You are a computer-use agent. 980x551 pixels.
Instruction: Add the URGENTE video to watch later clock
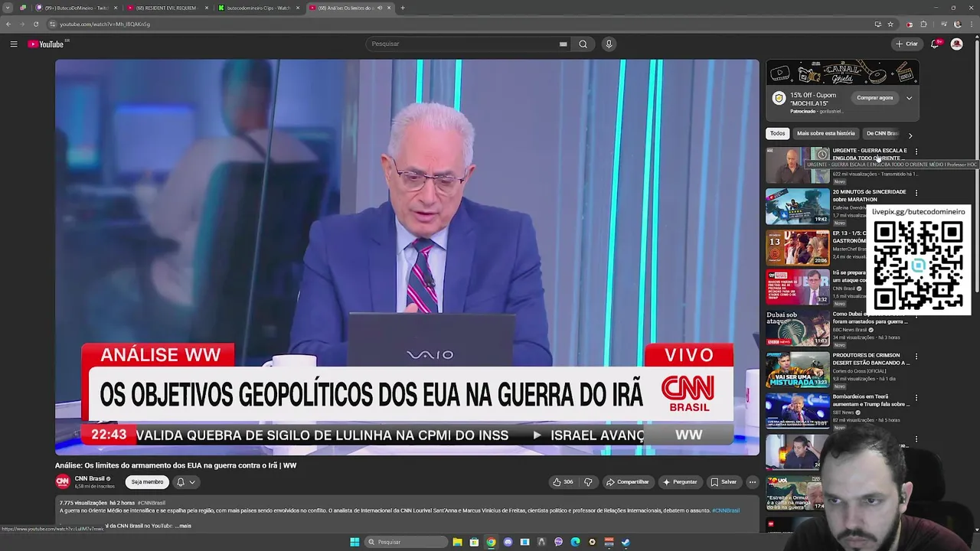click(822, 155)
